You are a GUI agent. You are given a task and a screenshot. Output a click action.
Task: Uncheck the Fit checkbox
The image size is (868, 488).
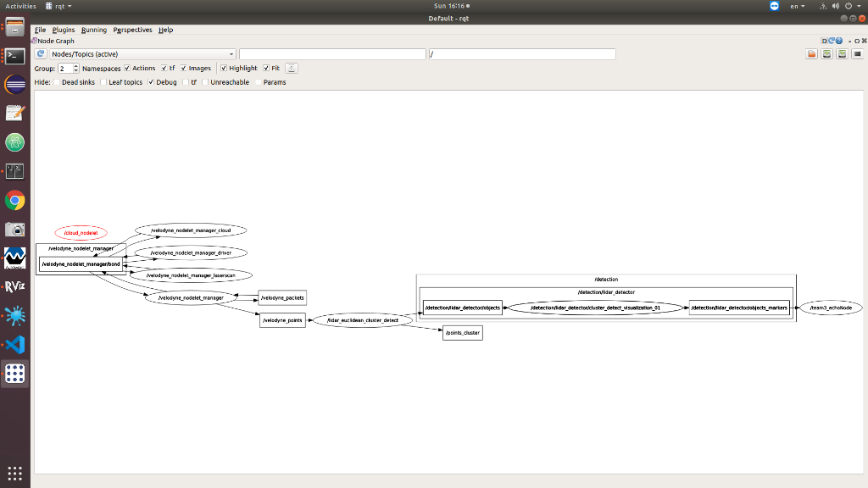(266, 68)
